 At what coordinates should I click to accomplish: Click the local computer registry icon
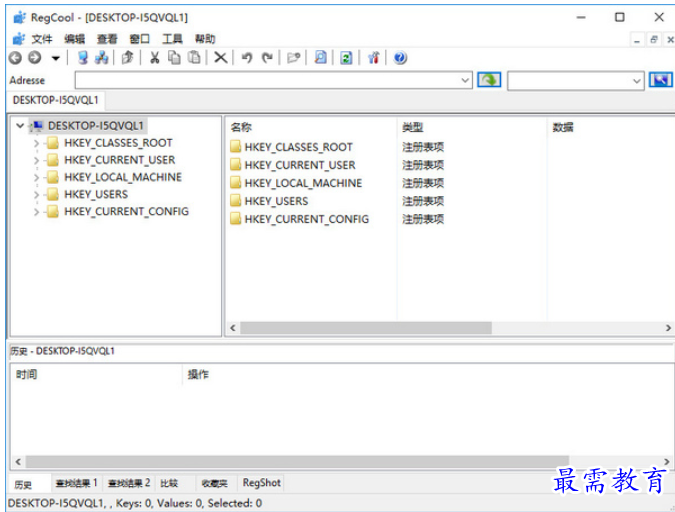(x=83, y=58)
